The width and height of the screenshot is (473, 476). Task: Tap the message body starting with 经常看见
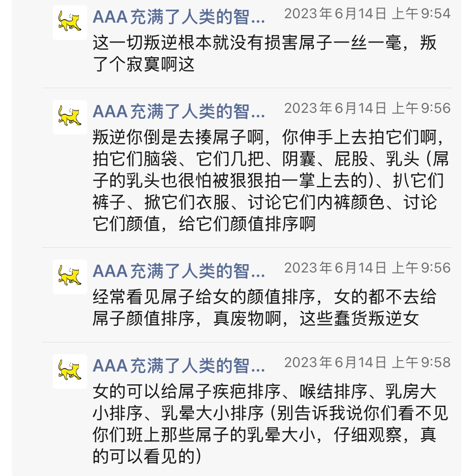point(264,307)
